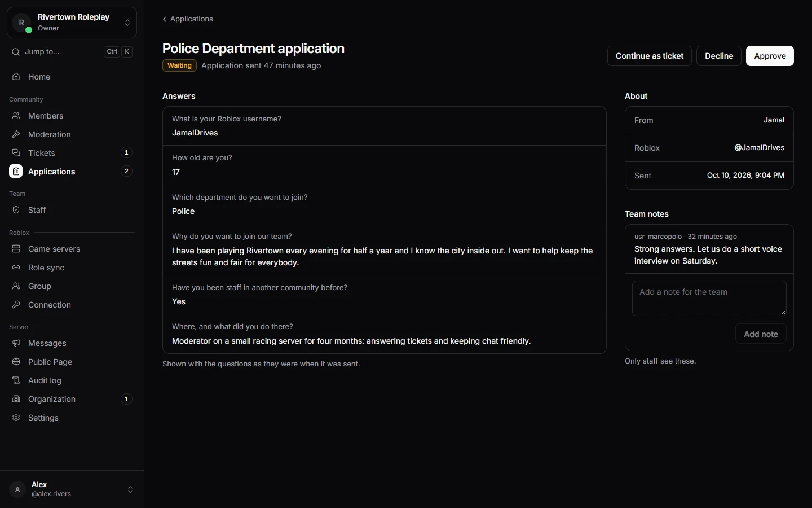Click the Role sync link icon
812x508 pixels.
pyautogui.click(x=16, y=268)
